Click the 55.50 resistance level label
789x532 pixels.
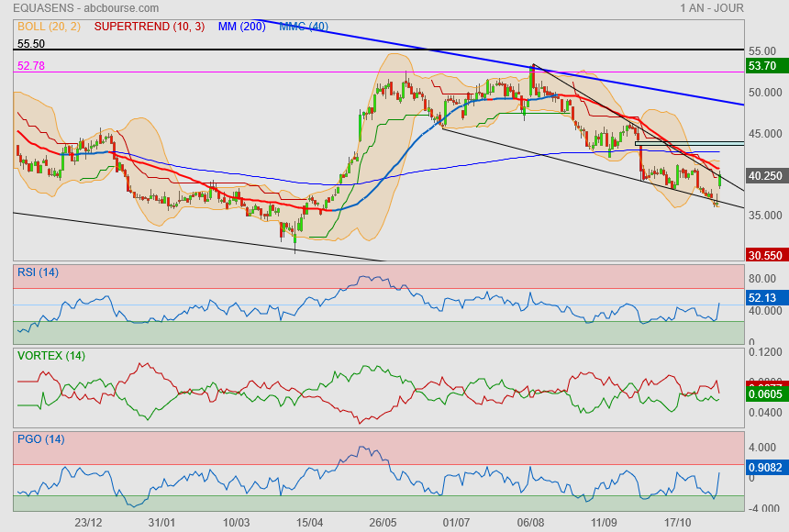click(x=31, y=44)
